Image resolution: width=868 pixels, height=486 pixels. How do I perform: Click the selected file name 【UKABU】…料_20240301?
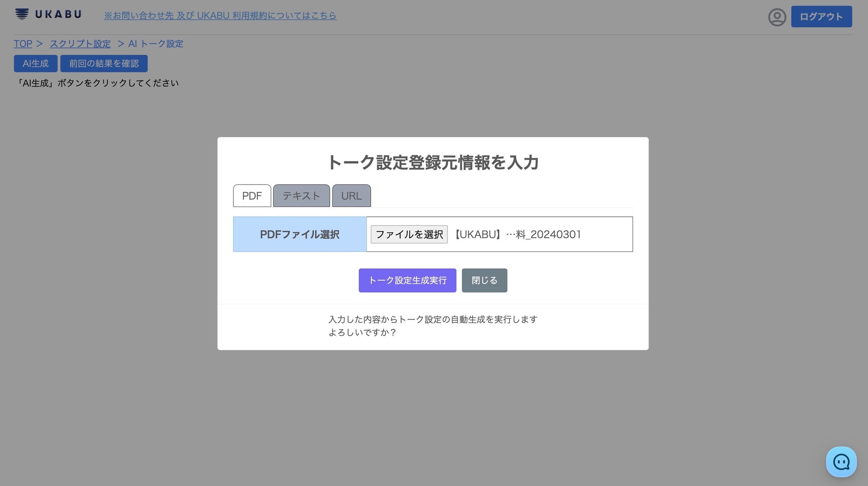click(517, 235)
